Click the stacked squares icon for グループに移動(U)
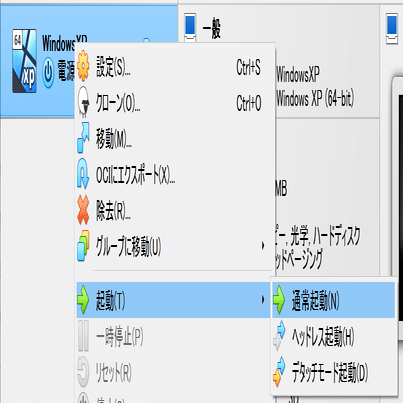This screenshot has width=403, height=403. [83, 246]
